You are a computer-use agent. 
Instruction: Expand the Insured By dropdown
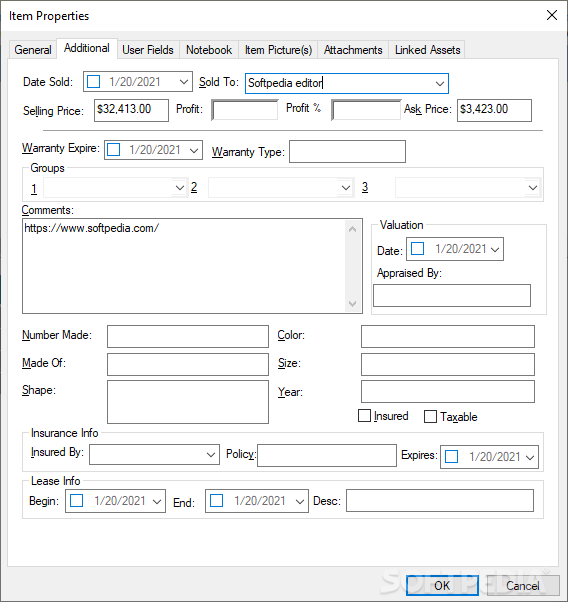[211, 454]
